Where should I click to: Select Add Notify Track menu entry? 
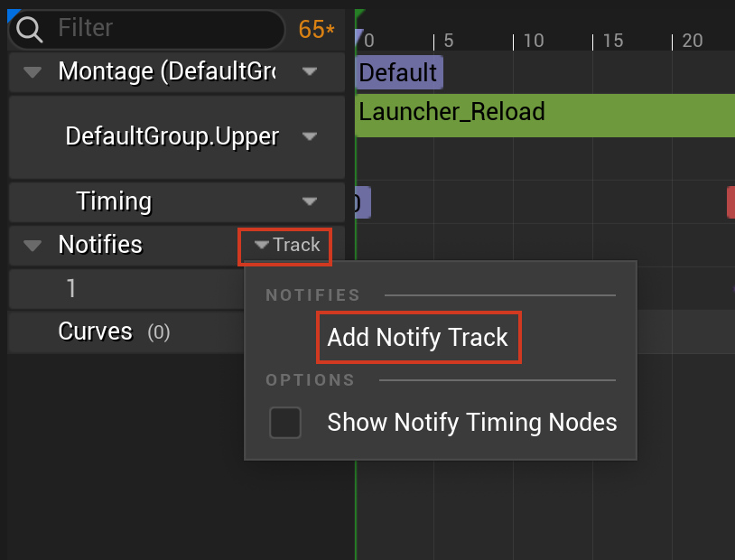click(x=418, y=338)
